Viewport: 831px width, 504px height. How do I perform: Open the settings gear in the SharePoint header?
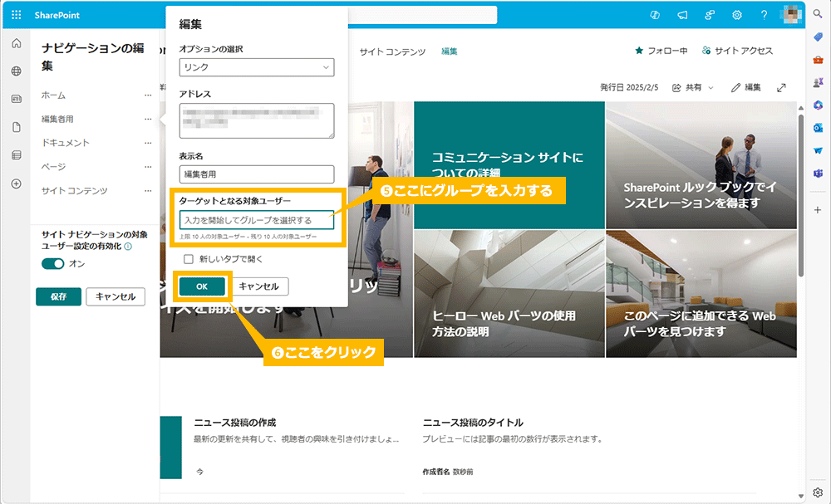pyautogui.click(x=736, y=15)
